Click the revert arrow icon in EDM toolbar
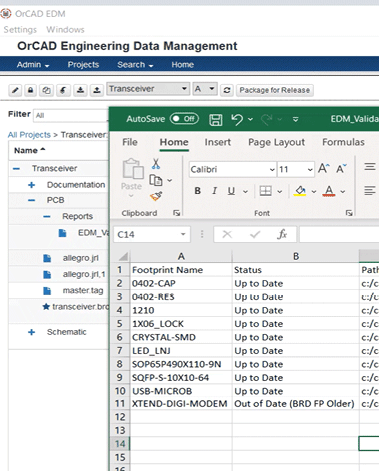Viewport: 379px width, 471px height. tap(63, 90)
